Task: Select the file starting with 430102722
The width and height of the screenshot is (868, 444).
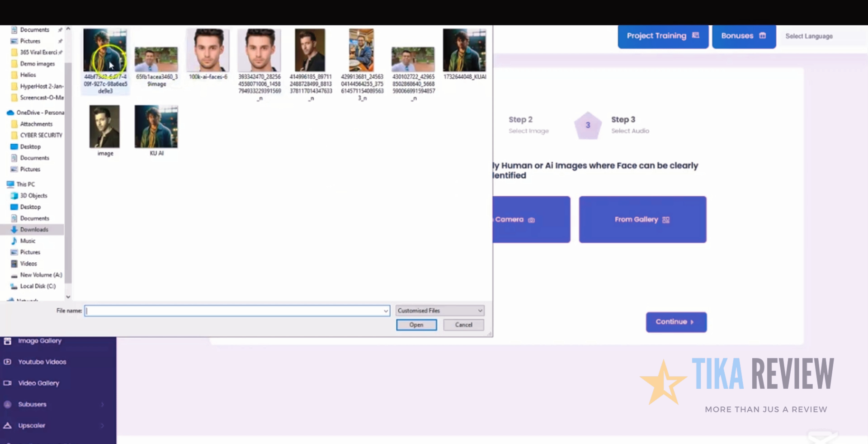Action: (413, 74)
